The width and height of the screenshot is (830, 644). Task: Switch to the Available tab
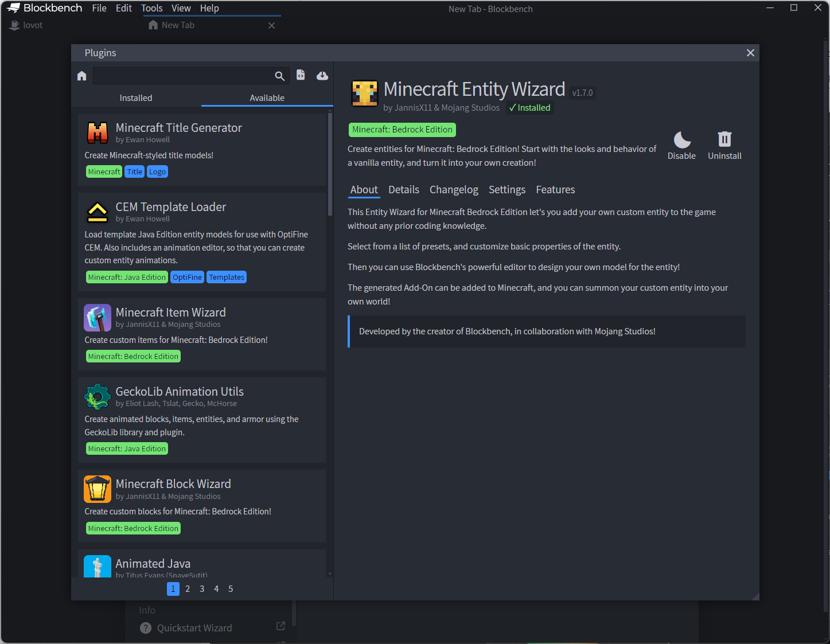267,98
